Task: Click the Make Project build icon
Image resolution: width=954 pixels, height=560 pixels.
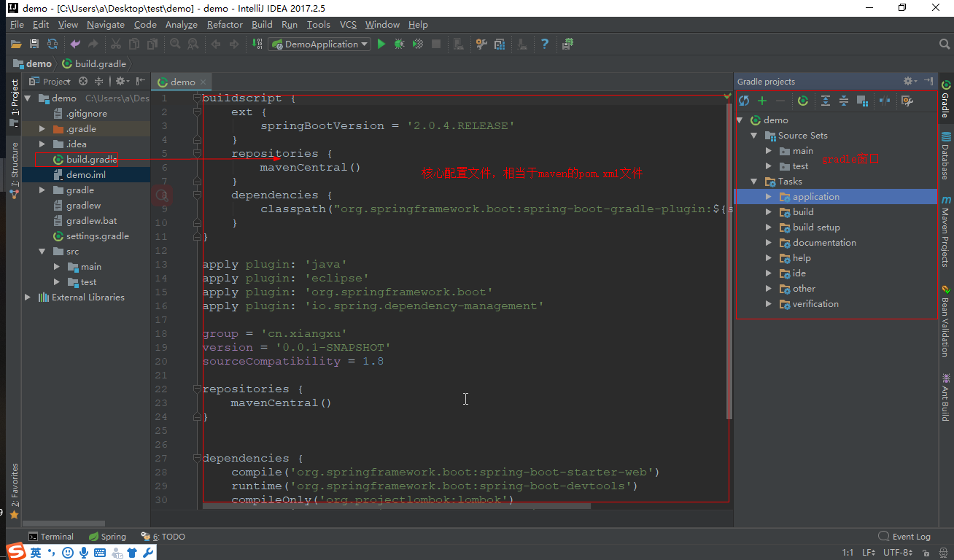Action: [x=256, y=44]
